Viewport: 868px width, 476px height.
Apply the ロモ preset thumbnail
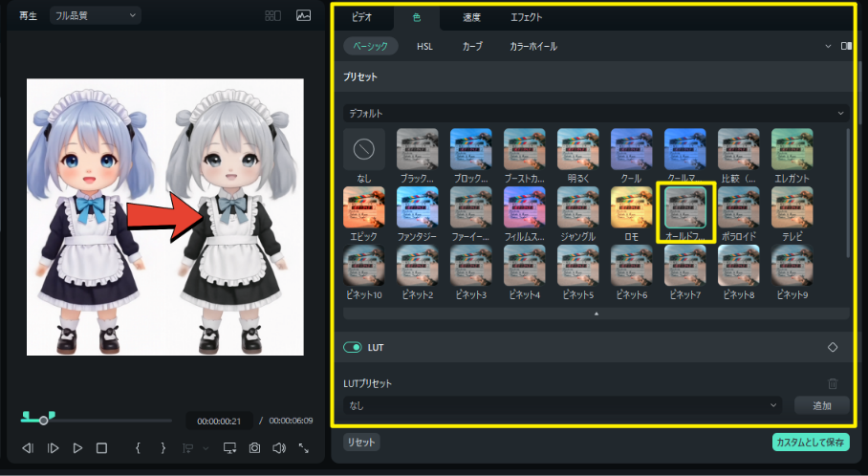click(x=632, y=207)
